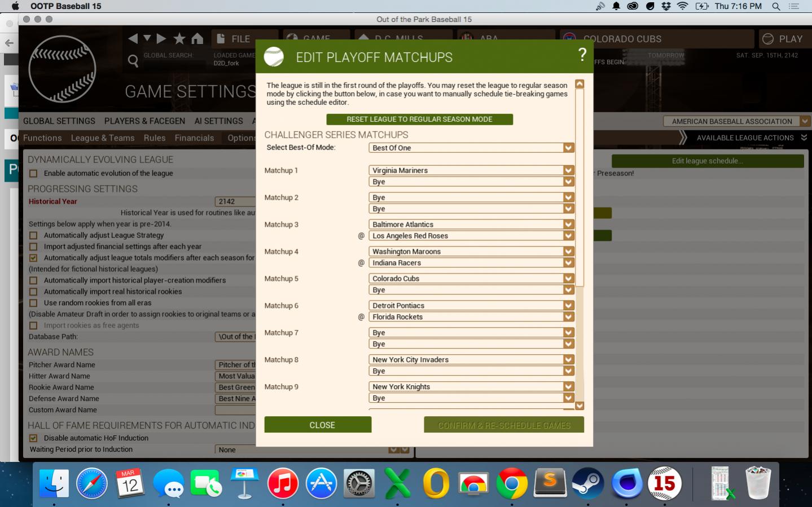Click the star bookmark icon
812x507 pixels.
click(x=179, y=38)
